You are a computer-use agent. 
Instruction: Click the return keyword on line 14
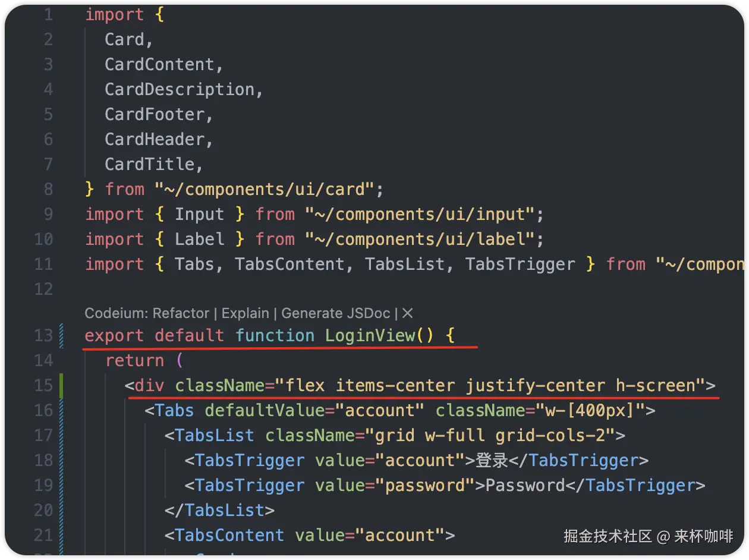point(134,360)
